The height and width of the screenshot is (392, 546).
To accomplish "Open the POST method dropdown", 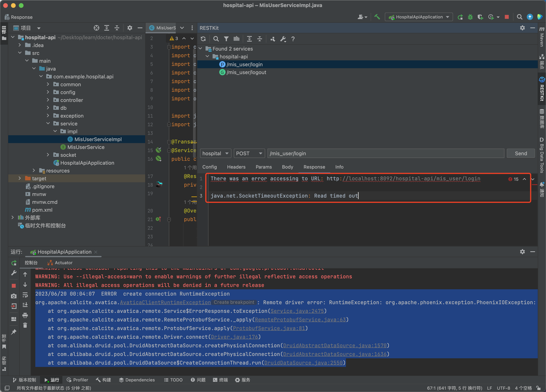I will [x=249, y=153].
